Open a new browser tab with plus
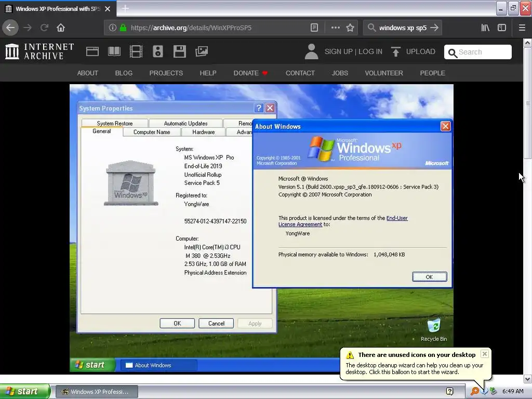This screenshot has width=532, height=399. (125, 8)
